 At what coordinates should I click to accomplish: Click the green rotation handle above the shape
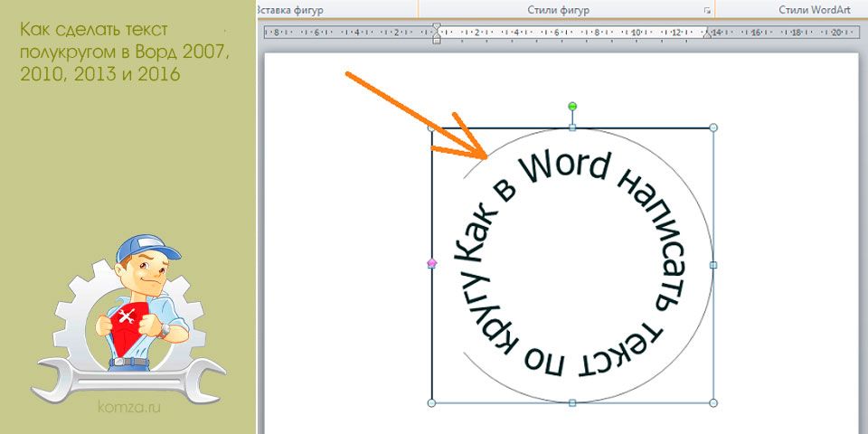point(573,106)
